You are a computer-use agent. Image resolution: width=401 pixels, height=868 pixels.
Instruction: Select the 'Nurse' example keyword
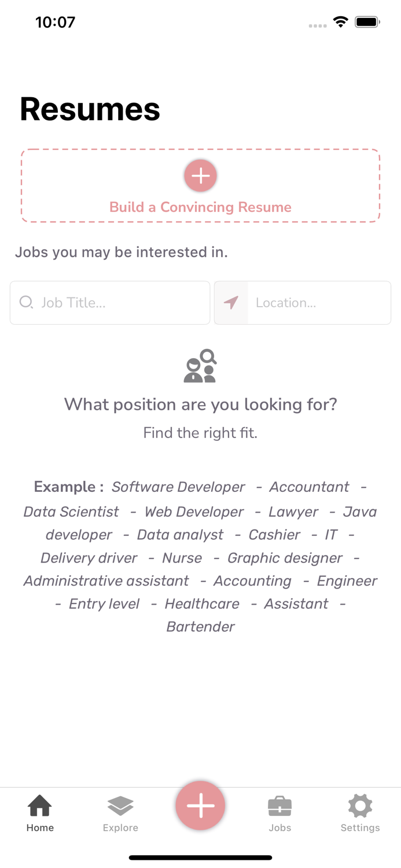tap(182, 558)
